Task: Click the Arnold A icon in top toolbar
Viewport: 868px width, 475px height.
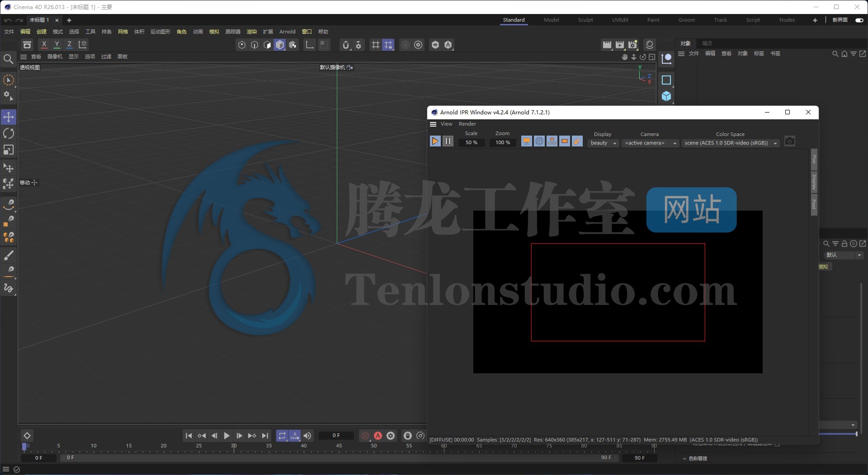Action: [448, 45]
